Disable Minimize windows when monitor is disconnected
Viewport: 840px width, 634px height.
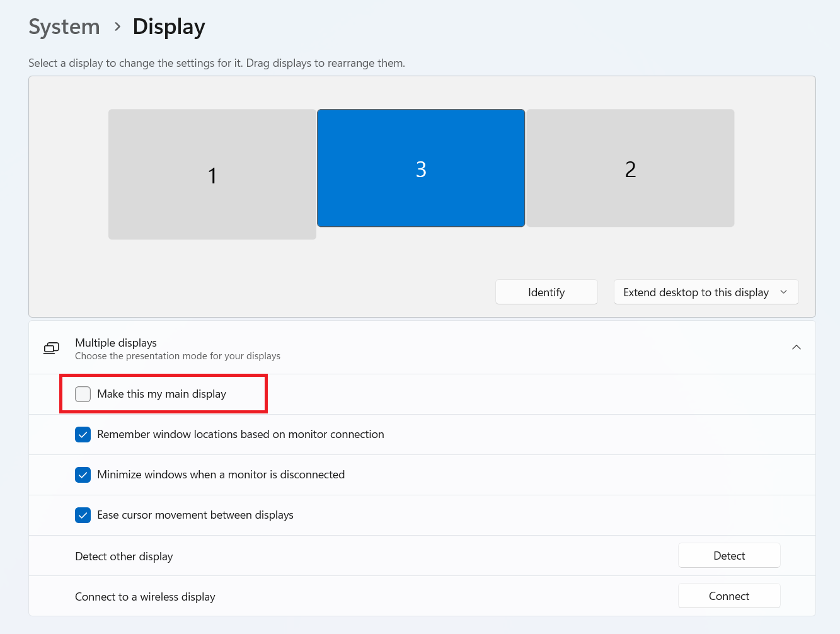[83, 475]
